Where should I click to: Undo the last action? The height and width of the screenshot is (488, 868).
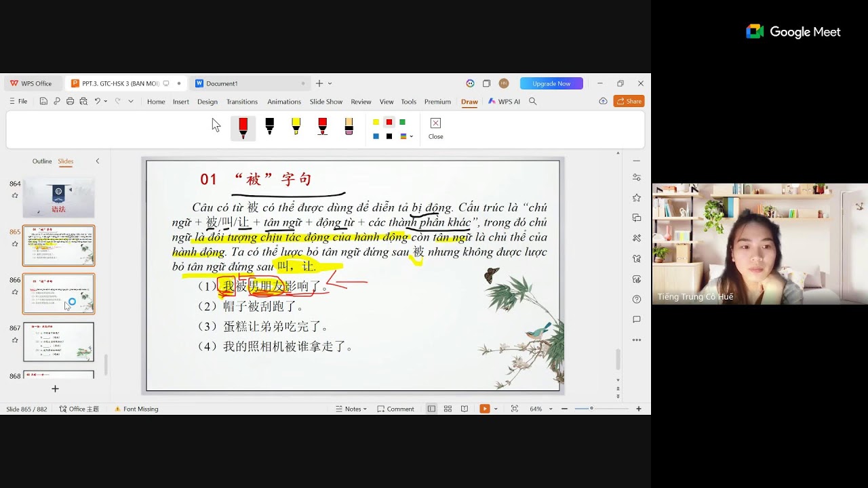pos(98,101)
